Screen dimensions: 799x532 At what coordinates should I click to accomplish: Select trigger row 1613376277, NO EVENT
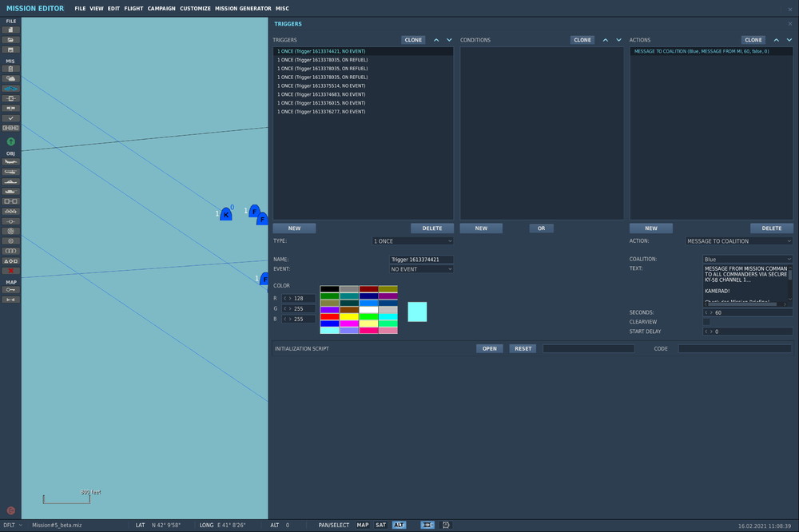coord(363,112)
